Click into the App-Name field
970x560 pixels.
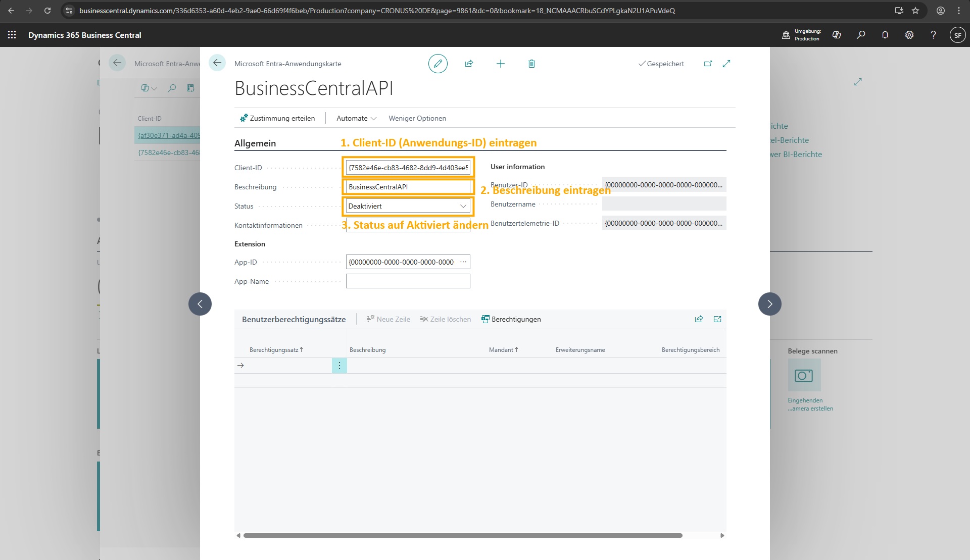(408, 281)
